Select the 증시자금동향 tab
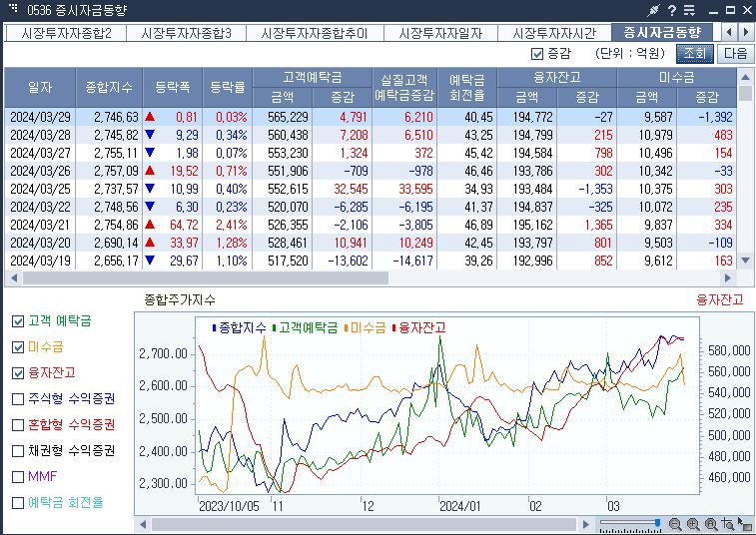Image resolution: width=756 pixels, height=535 pixels. point(662,32)
